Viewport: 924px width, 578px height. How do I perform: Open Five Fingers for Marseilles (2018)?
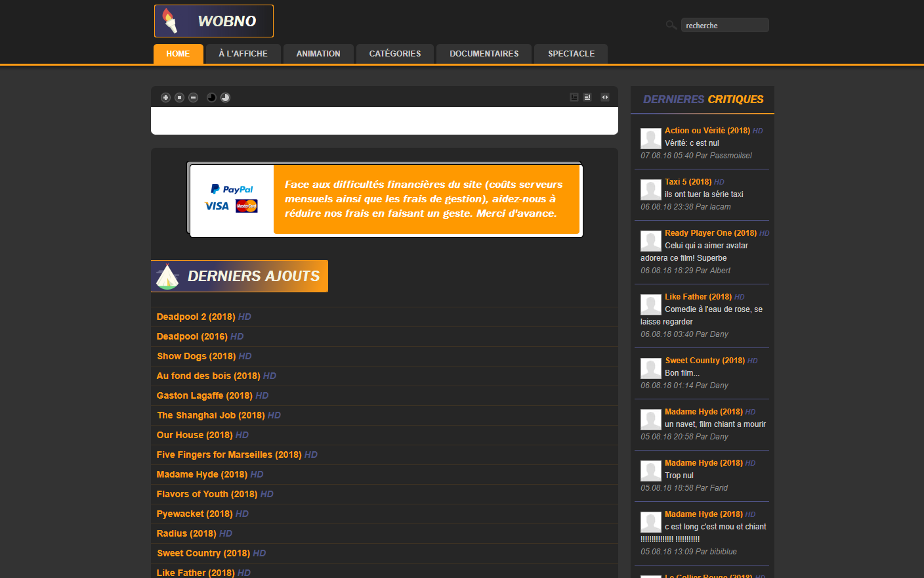tap(229, 455)
